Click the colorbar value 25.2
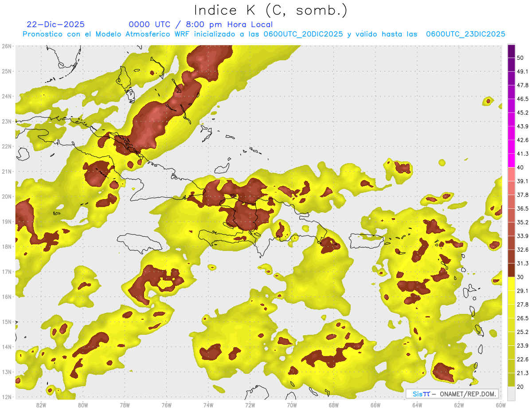The width and height of the screenshot is (532, 411). [523, 332]
